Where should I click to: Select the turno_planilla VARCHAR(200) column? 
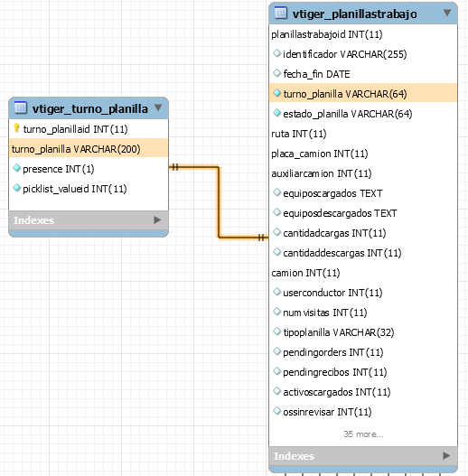[89, 149]
